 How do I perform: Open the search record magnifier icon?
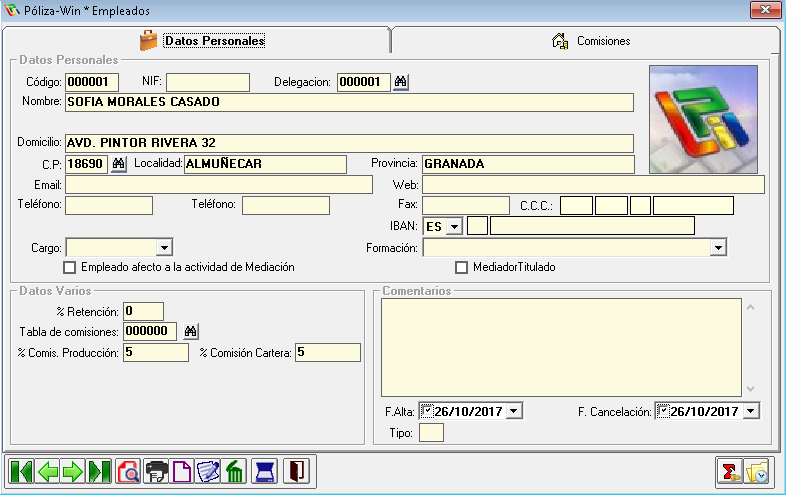pyautogui.click(x=128, y=471)
